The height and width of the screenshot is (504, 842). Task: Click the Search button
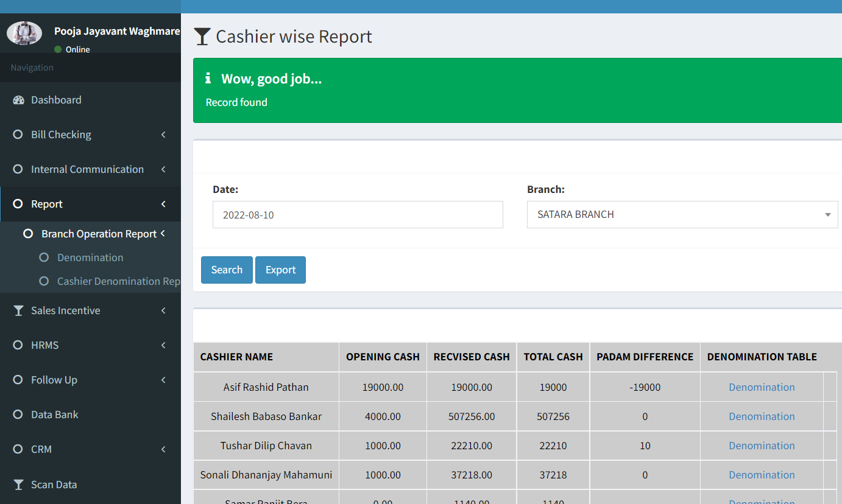(227, 270)
